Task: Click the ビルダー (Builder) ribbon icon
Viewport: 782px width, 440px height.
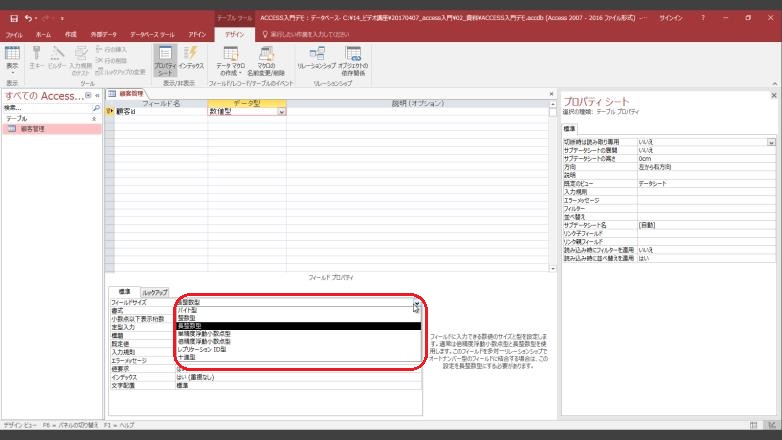Action: click(x=57, y=57)
